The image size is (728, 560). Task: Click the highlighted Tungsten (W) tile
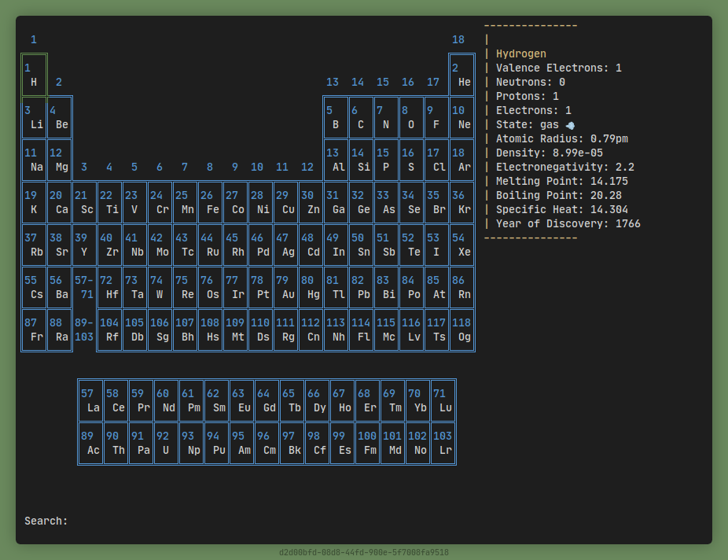coord(160,287)
